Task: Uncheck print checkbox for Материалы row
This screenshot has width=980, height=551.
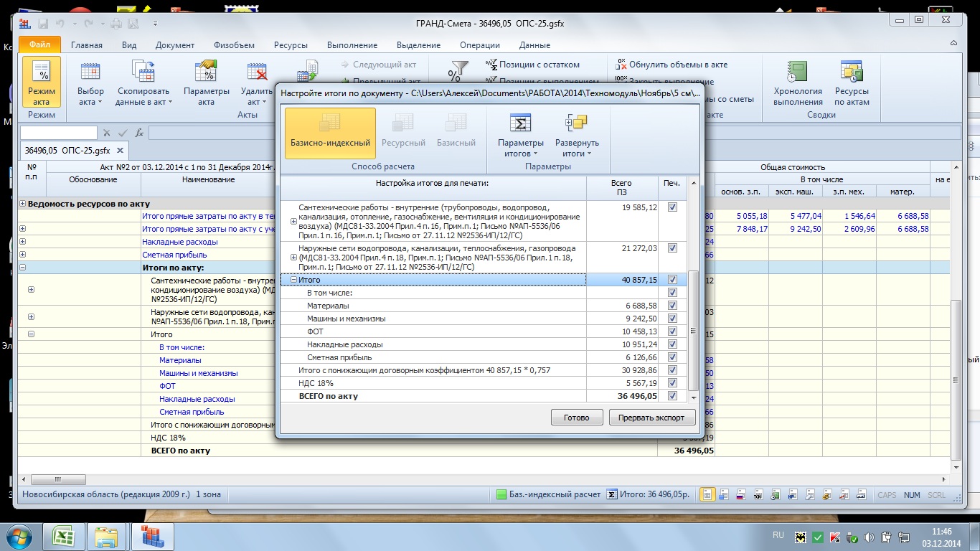Action: coord(672,306)
